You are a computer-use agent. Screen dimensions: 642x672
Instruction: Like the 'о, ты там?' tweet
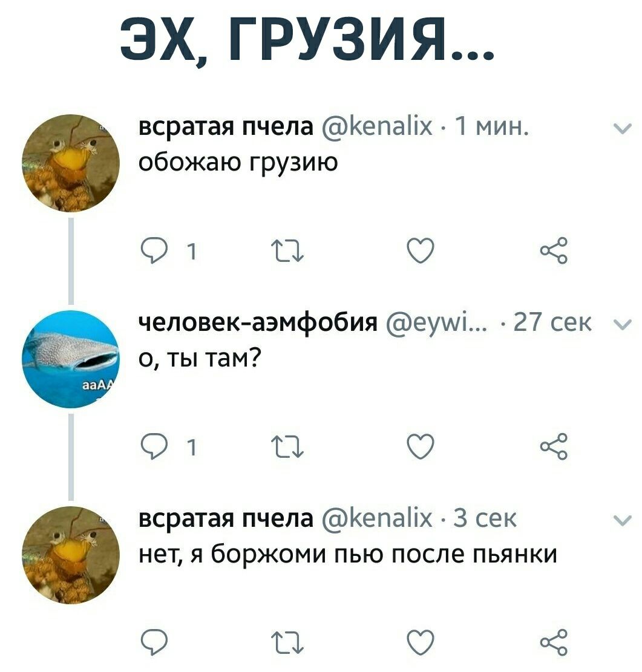tap(421, 446)
